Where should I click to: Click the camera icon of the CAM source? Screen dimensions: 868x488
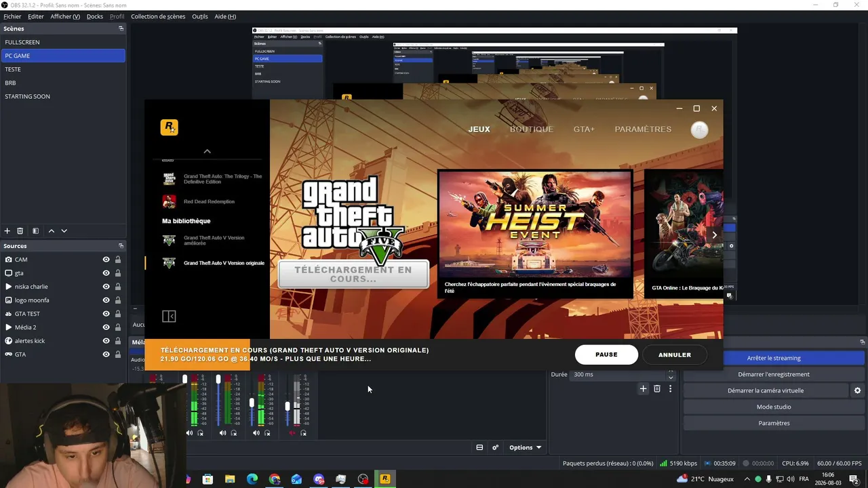pos(8,260)
